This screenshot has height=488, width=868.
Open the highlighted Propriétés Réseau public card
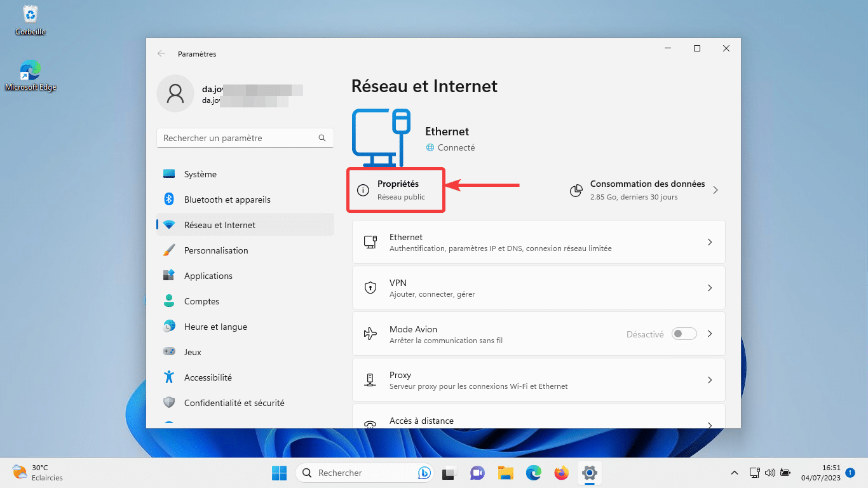(x=395, y=189)
